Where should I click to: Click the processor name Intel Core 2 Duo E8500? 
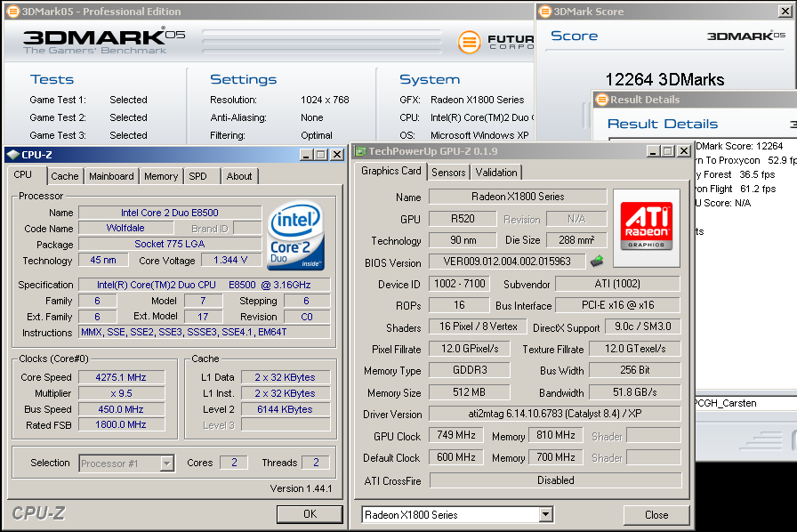pos(170,213)
